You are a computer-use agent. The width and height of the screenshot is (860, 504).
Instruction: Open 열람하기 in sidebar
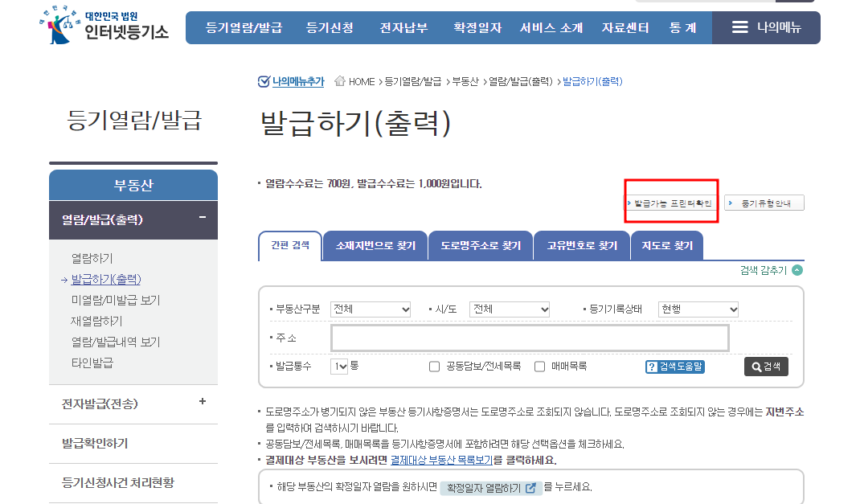[92, 258]
